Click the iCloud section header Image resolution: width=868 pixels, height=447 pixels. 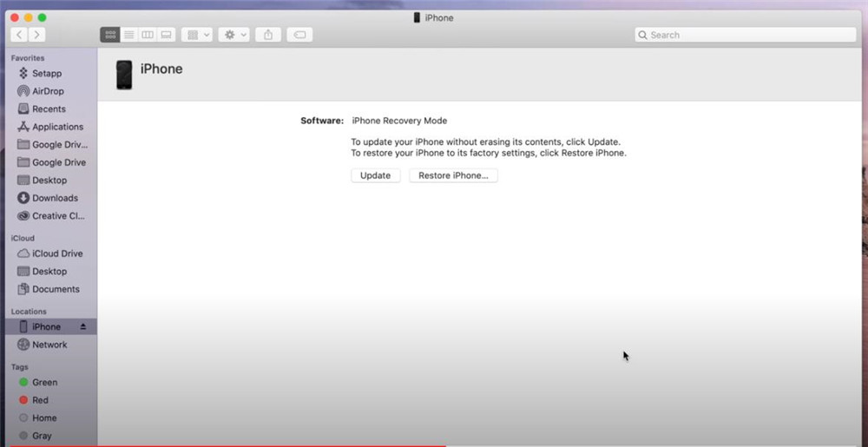[23, 239]
